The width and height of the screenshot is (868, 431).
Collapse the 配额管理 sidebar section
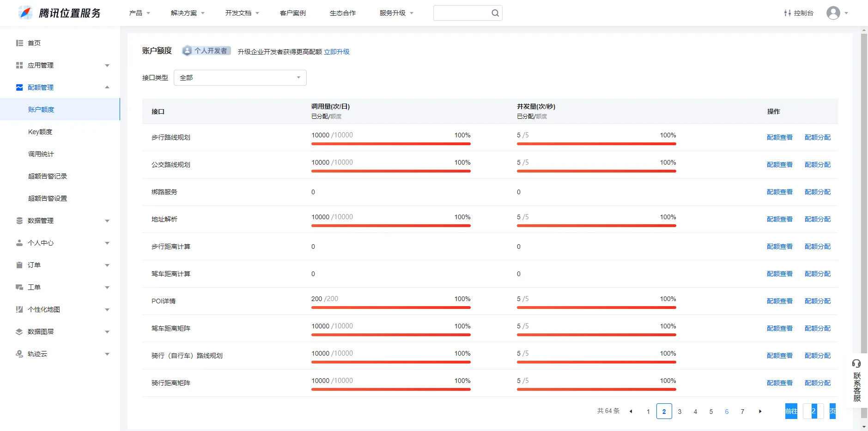[x=107, y=87]
